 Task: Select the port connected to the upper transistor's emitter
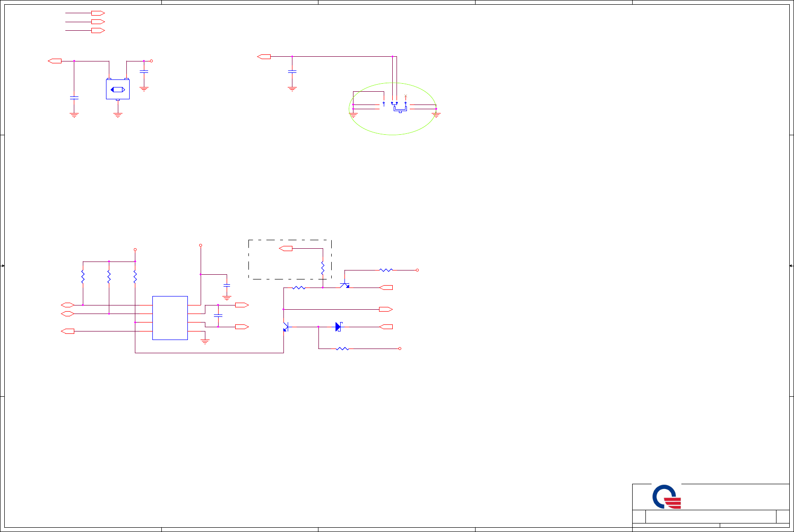pyautogui.click(x=386, y=288)
